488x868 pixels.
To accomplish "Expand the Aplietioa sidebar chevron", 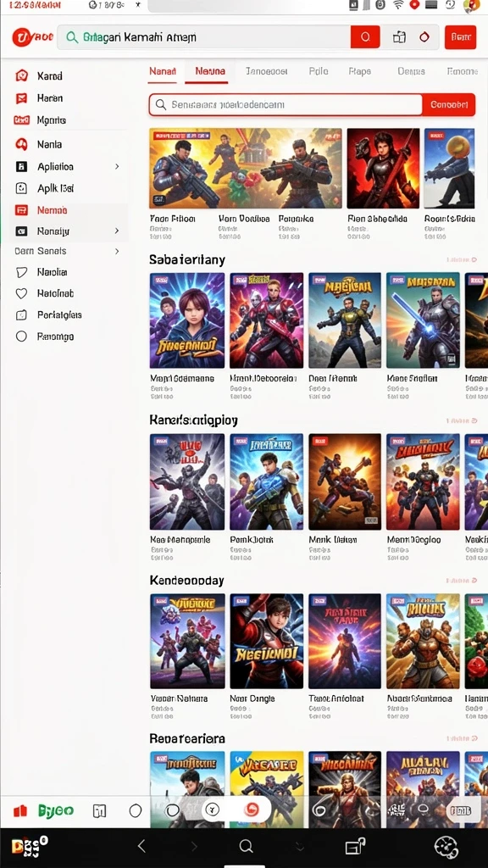I will click(x=117, y=167).
